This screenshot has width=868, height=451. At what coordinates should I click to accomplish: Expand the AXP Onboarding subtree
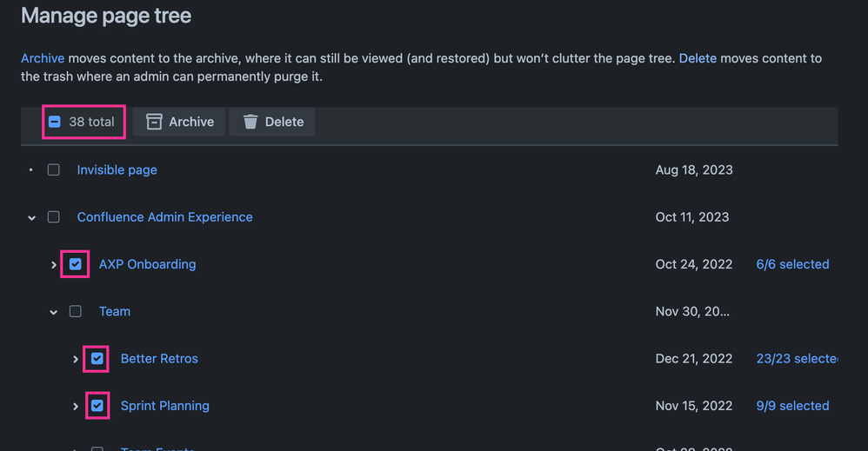pos(54,264)
